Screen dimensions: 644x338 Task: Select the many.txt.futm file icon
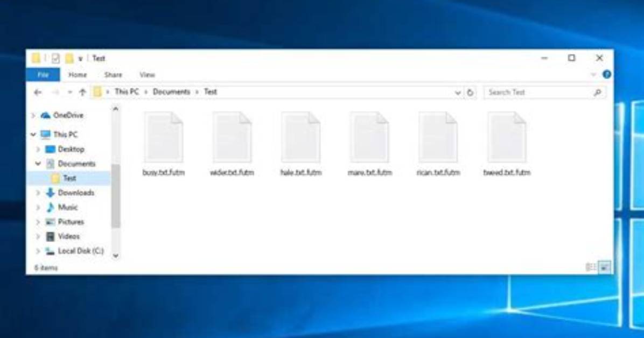click(369, 137)
